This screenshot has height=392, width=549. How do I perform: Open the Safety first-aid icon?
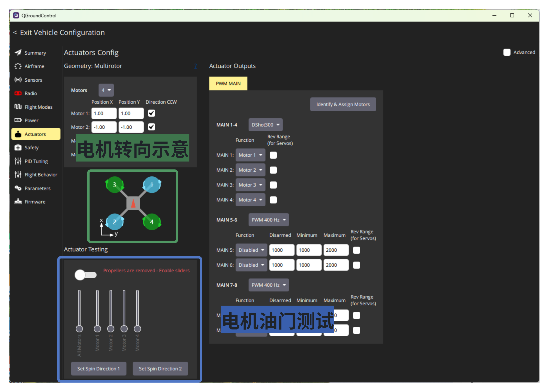[x=18, y=147]
